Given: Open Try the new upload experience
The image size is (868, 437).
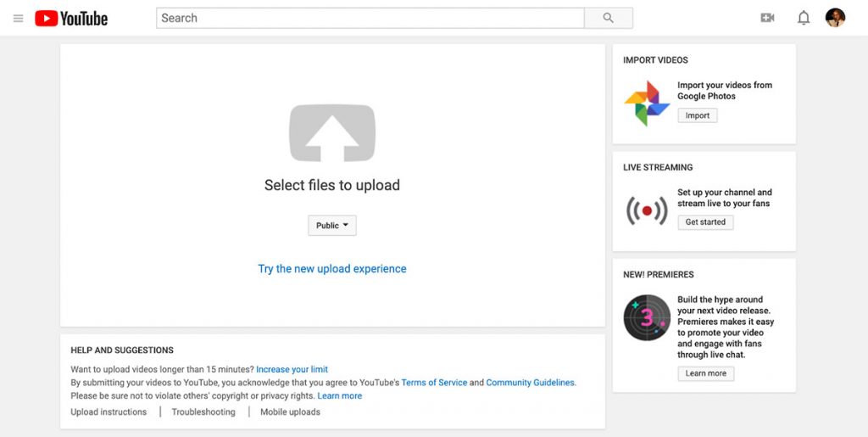Looking at the screenshot, I should tap(332, 269).
